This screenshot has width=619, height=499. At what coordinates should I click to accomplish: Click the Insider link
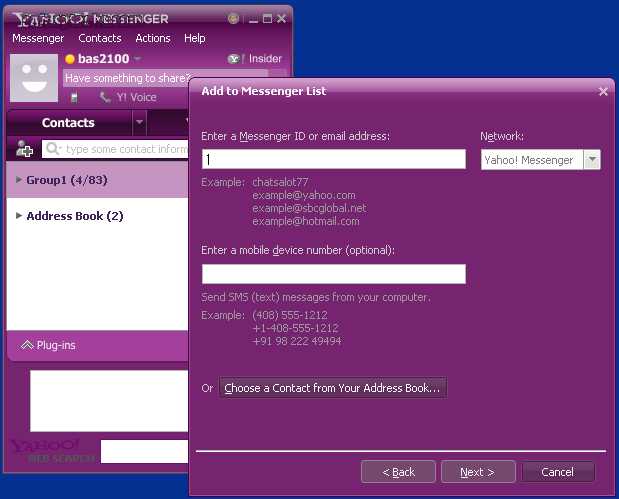[x=265, y=59]
